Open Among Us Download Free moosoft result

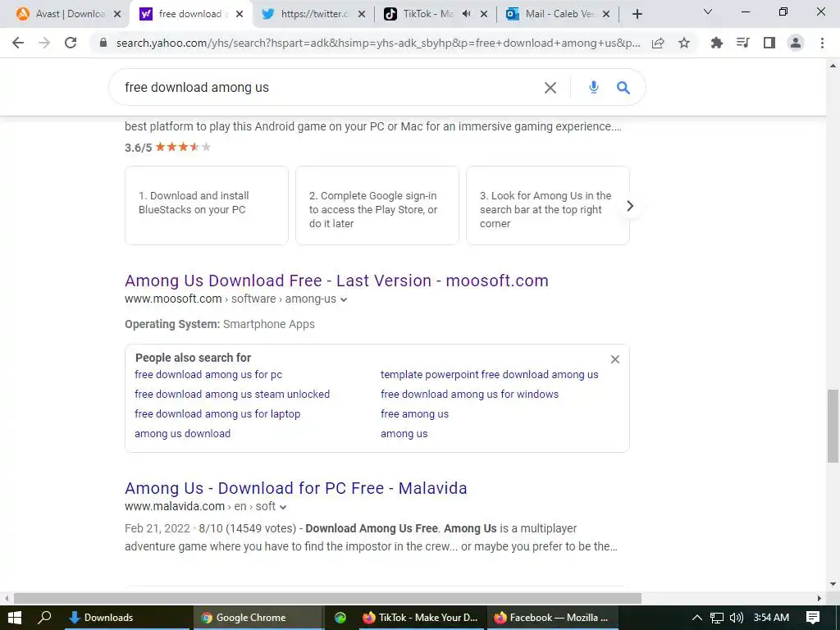pos(336,281)
